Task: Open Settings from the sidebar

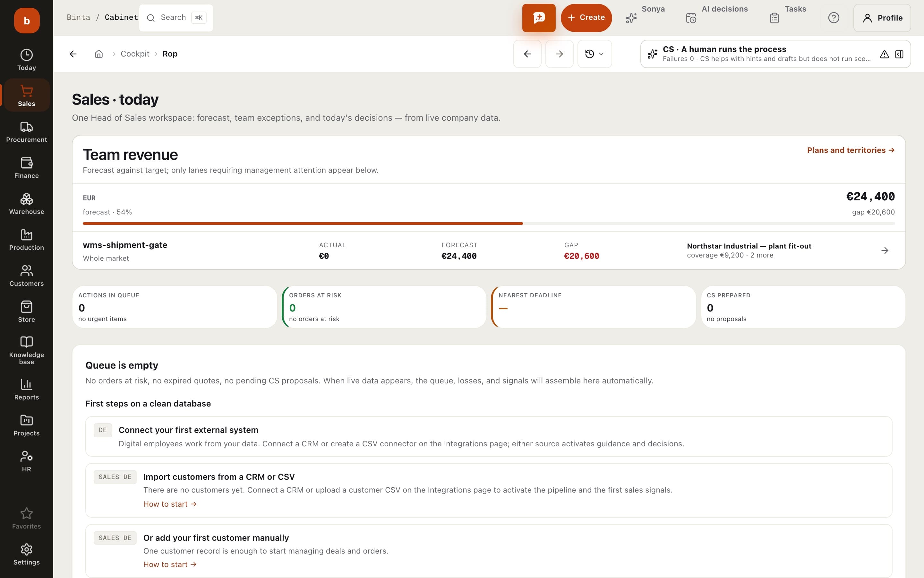Action: 26,554
